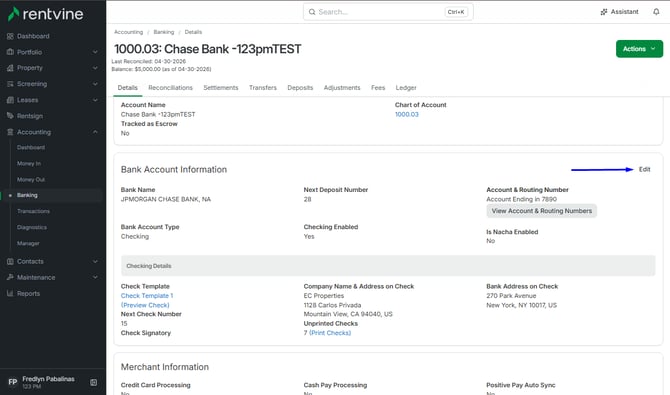Open Manager submenu item

(x=28, y=243)
